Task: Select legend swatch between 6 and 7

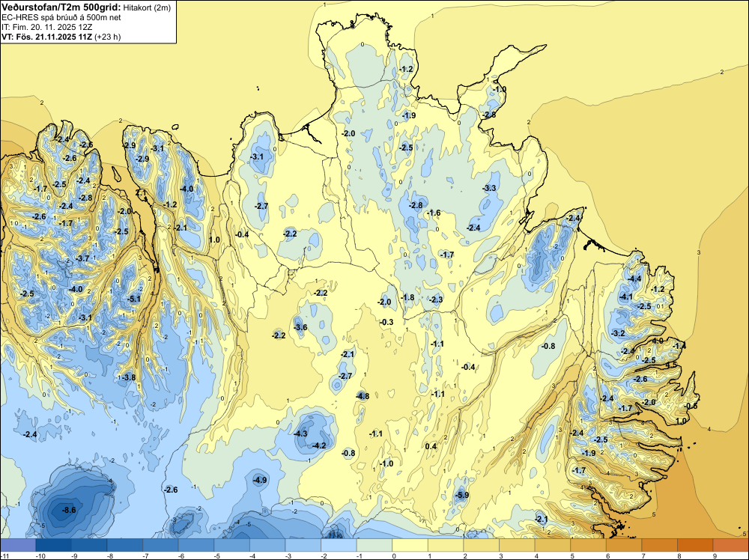Action: tap(624, 545)
